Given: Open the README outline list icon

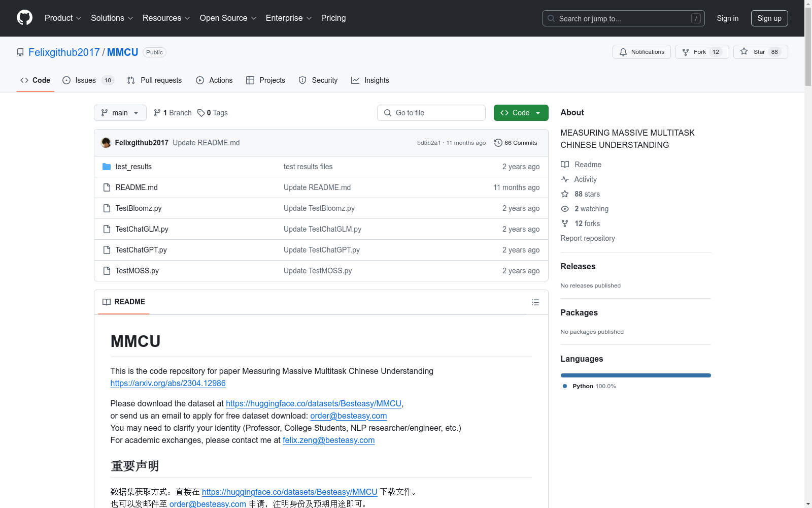Looking at the screenshot, I should pyautogui.click(x=535, y=302).
